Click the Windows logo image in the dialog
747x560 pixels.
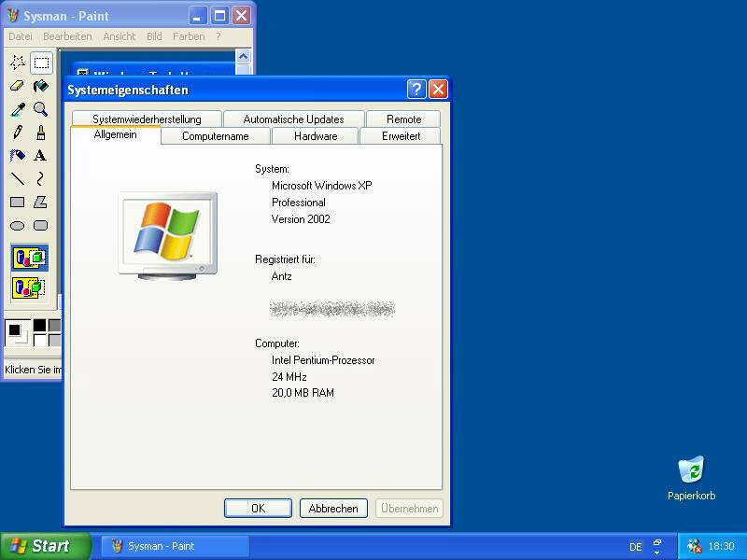coord(167,235)
